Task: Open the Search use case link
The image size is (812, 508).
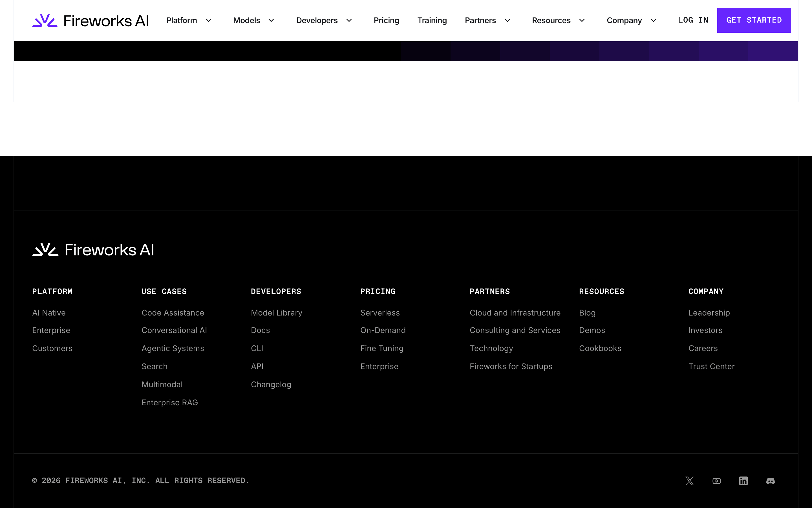Action: [154, 367]
